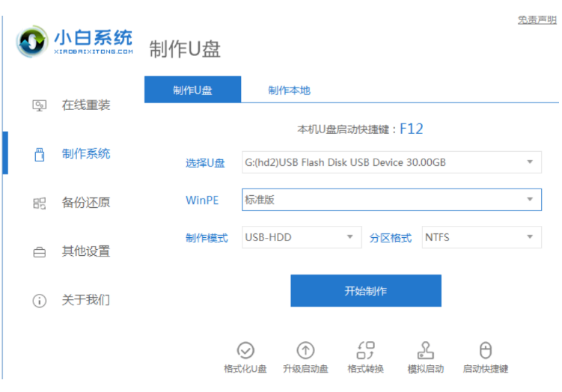Open the 免责声明 link
Image resolution: width=562 pixels, height=392 pixels.
[537, 19]
